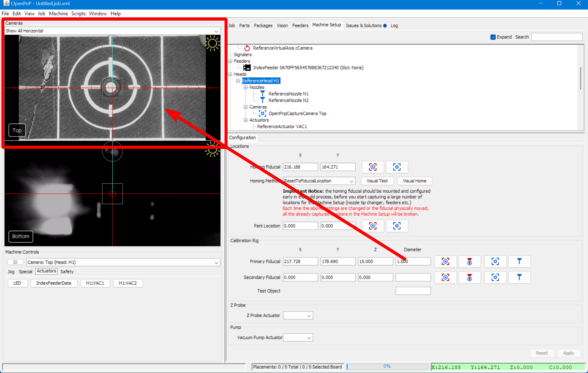The image size is (588, 373).
Task: Capture nozzle location for Primary Fiducial
Action: 469,262
